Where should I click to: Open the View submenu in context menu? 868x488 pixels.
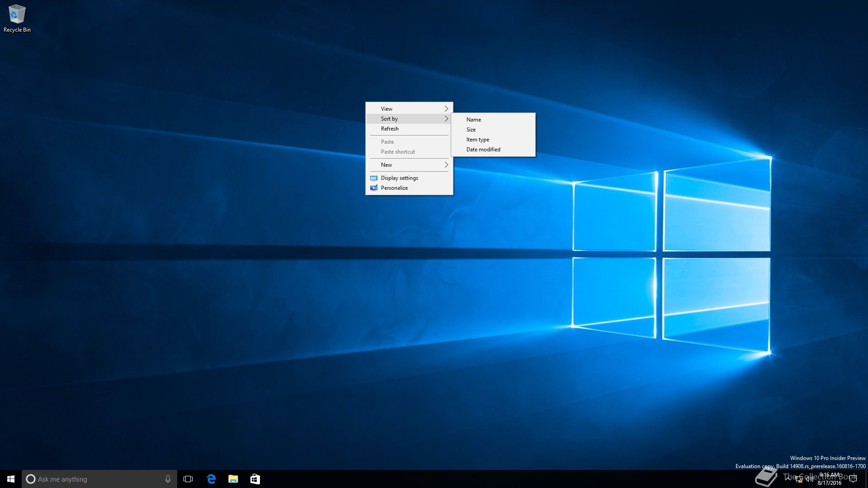(409, 108)
